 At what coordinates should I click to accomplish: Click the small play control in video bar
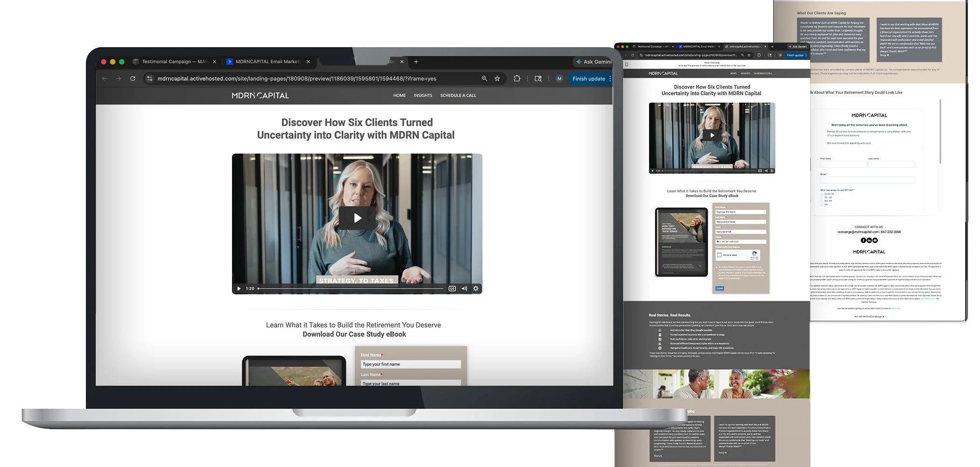click(x=239, y=289)
